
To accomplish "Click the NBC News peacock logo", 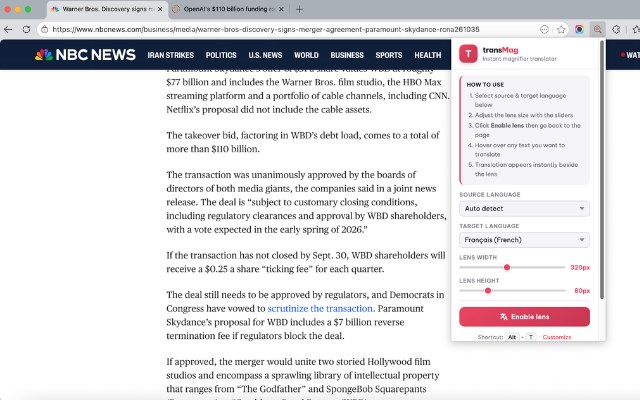I will (44, 55).
